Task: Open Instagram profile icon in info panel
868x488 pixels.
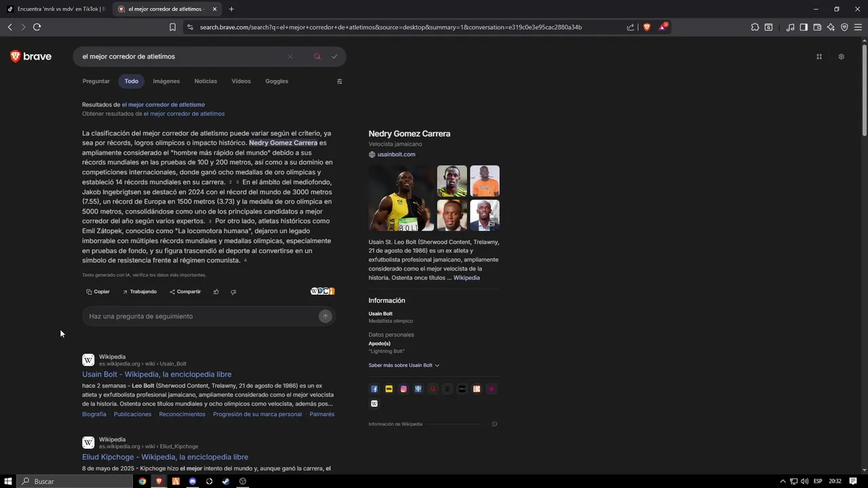Action: (403, 389)
